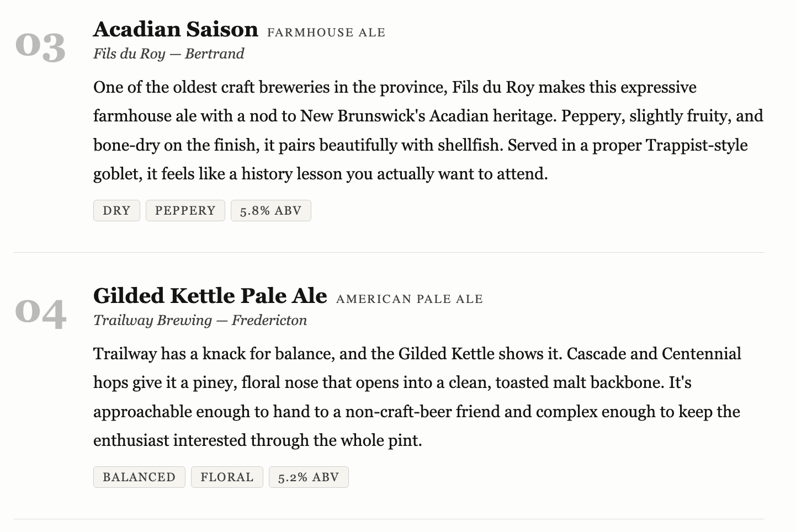This screenshot has height=532, width=796.
Task: Click 'Cascade and Centennial' in the Pale Ale text
Action: [x=654, y=354]
